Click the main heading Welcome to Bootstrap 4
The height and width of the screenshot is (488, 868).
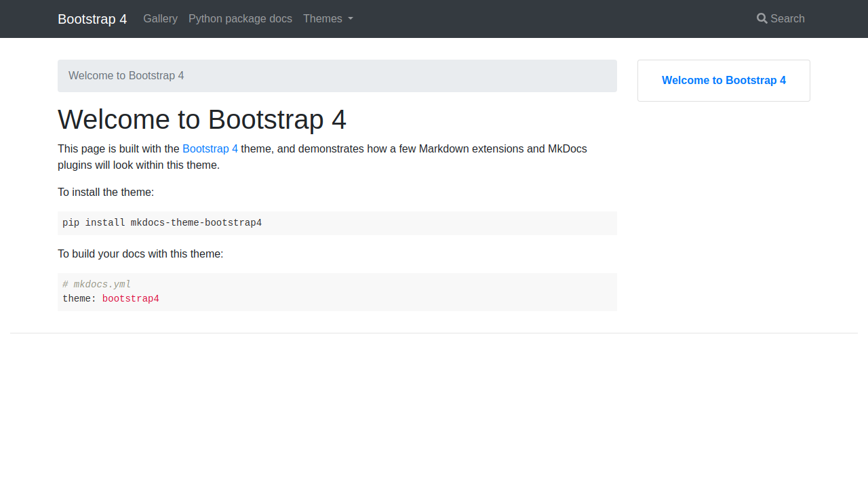(202, 119)
